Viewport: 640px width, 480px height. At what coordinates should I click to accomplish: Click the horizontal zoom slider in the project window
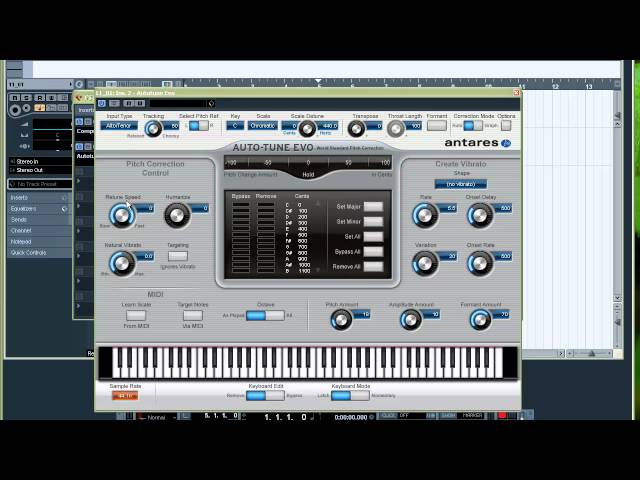tap(591, 353)
